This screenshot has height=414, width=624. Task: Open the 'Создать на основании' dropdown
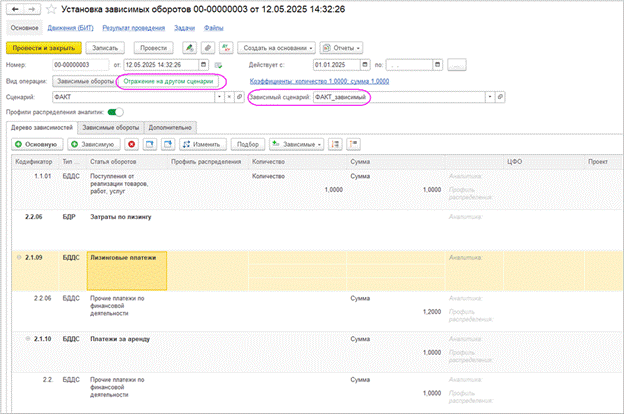(x=276, y=47)
